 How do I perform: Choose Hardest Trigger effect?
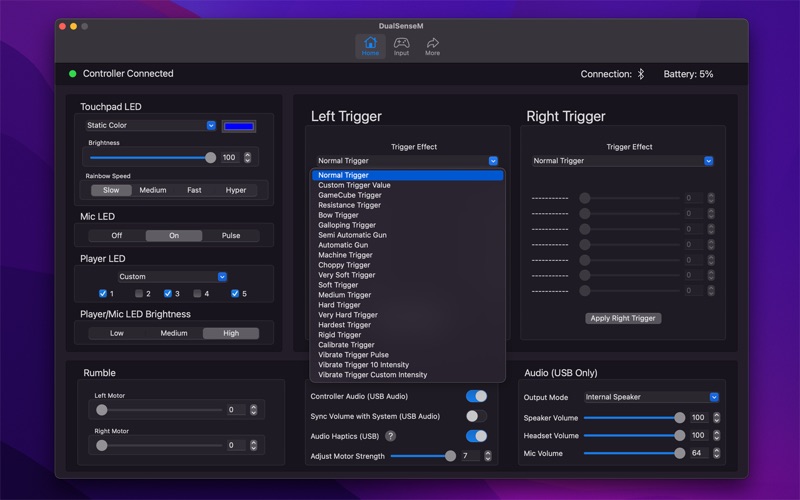click(x=408, y=324)
